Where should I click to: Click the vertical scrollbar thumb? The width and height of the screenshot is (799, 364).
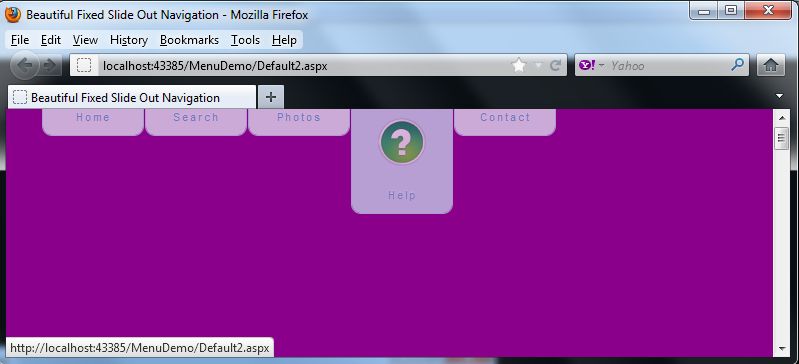(x=782, y=138)
